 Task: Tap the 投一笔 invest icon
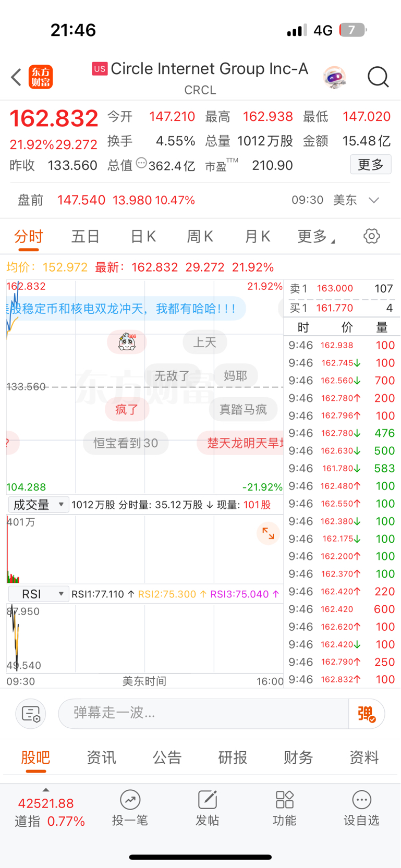pyautogui.click(x=130, y=808)
